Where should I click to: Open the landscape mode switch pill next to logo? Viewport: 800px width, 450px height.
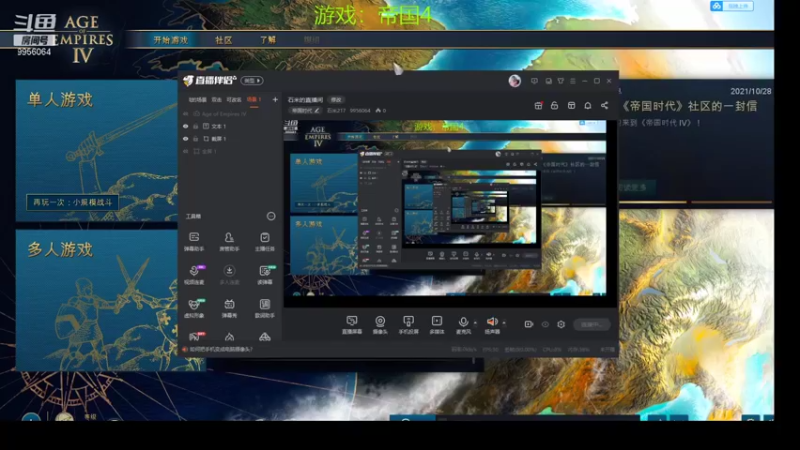[x=252, y=81]
